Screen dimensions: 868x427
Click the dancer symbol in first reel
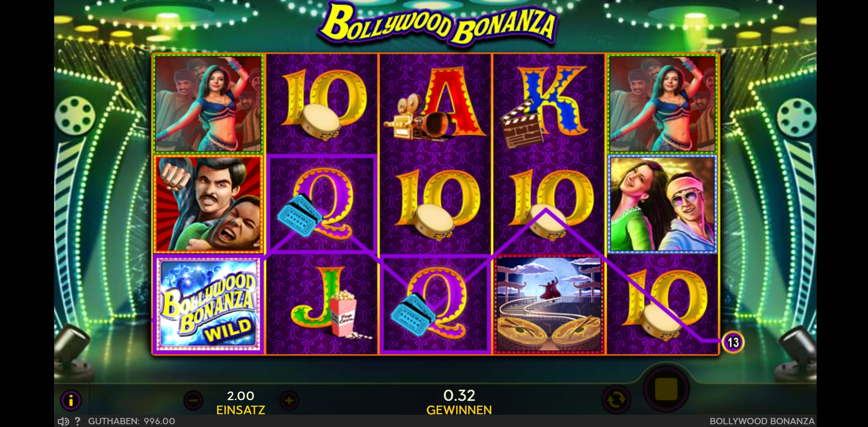[209, 104]
